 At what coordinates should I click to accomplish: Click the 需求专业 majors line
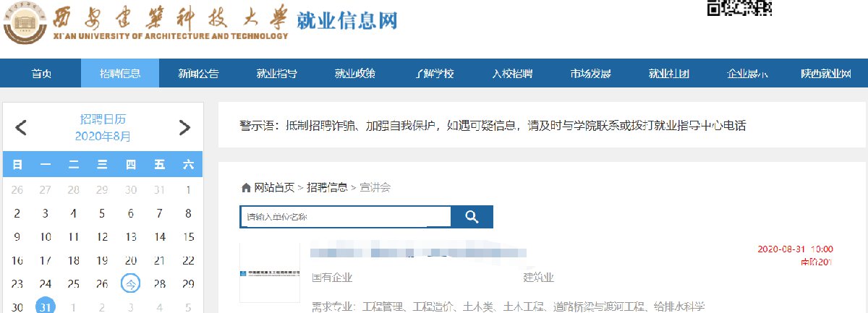pos(508,306)
